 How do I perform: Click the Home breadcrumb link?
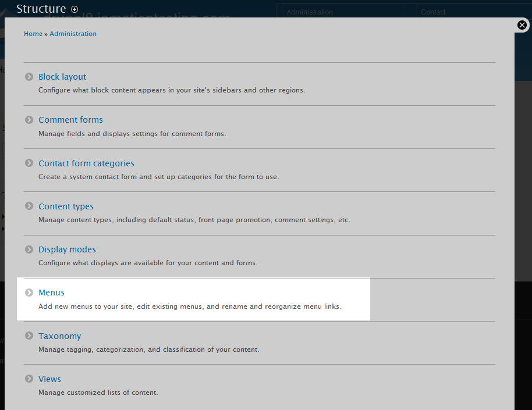33,34
